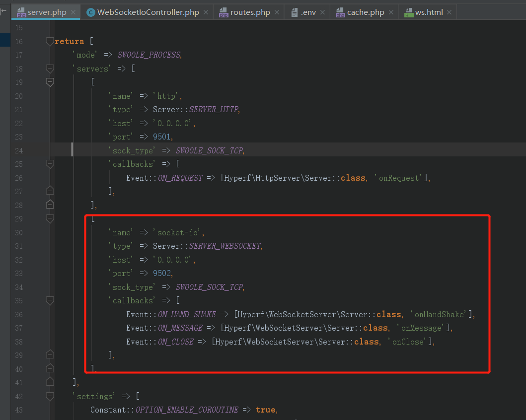The width and height of the screenshot is (526, 420).
Task: Close the WebSocketIoController.php tab
Action: pos(206,12)
